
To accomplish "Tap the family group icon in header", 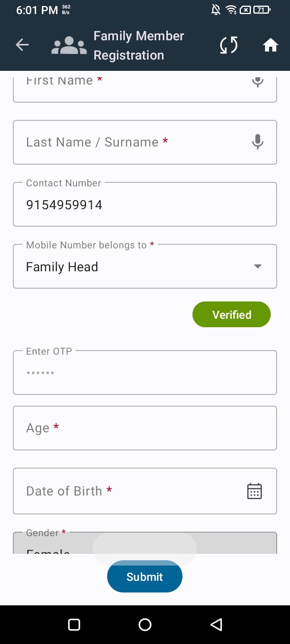I will pyautogui.click(x=69, y=45).
